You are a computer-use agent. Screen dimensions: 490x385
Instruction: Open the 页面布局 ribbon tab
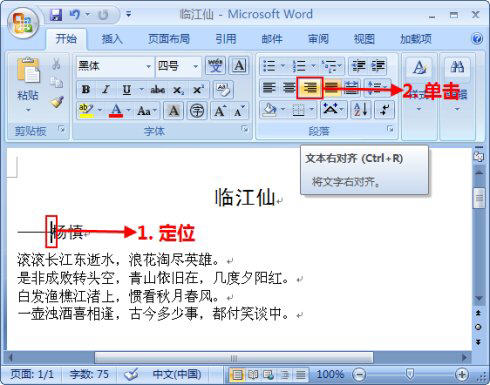tap(169, 39)
